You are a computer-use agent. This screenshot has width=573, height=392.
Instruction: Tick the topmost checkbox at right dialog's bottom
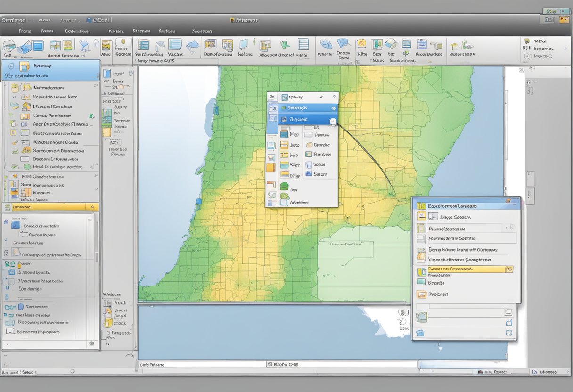click(x=508, y=312)
